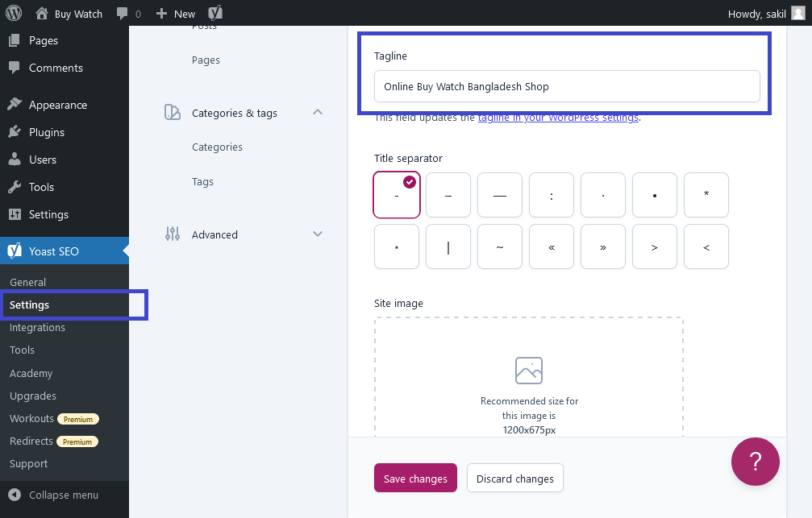Open Pages in Yoast settings navigation
This screenshot has width=812, height=518.
point(206,60)
